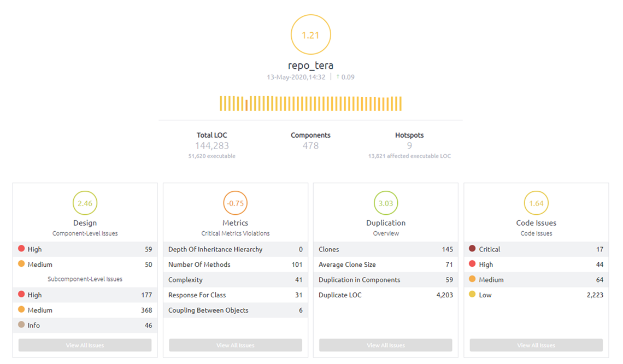Select the Coupling Between Objects row
The image size is (623, 364).
(x=235, y=310)
